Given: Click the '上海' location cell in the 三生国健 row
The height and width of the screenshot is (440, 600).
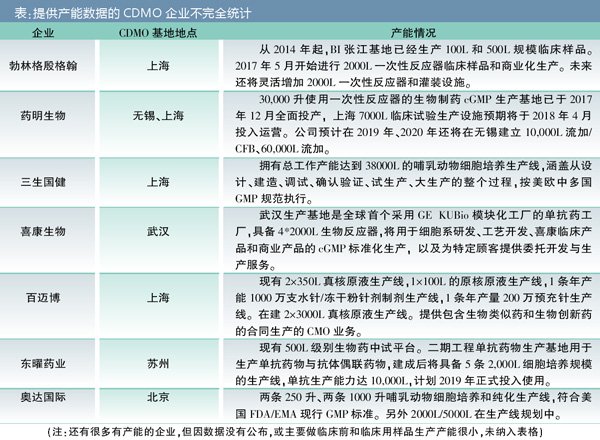Looking at the screenshot, I should [158, 182].
